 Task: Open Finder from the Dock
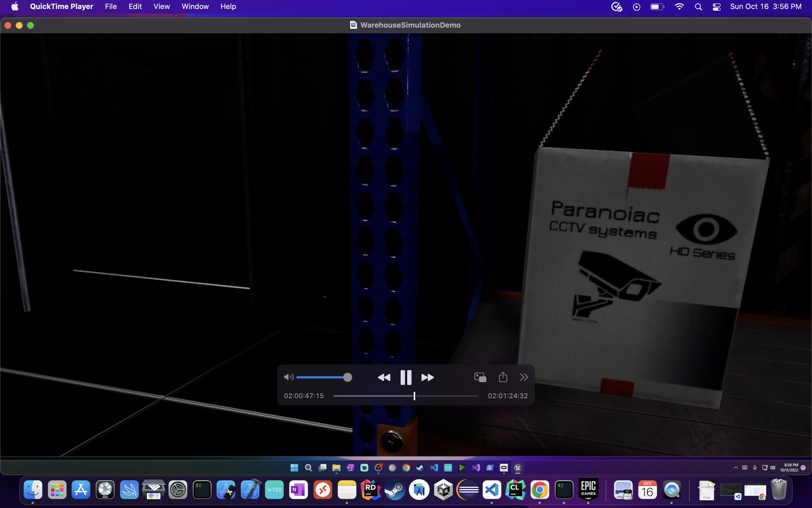coord(33,490)
